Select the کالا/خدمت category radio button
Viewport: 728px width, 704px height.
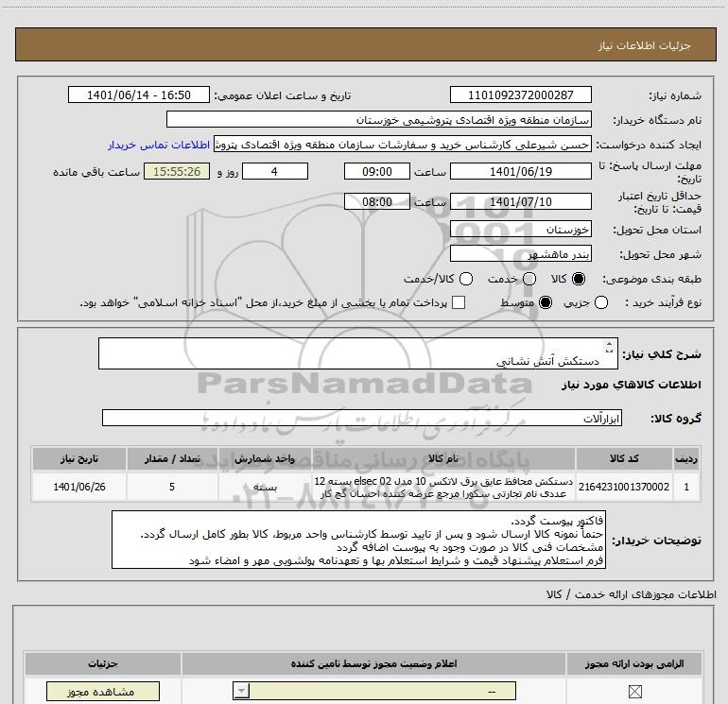(x=466, y=279)
